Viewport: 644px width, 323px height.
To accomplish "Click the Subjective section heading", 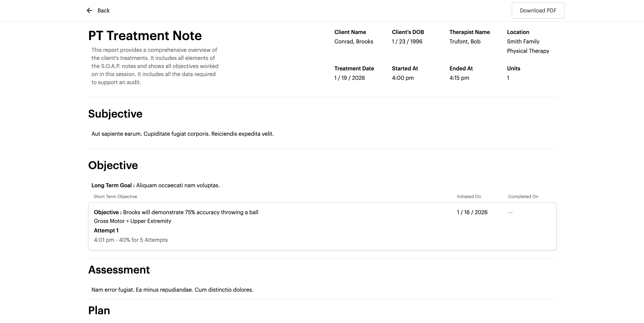I will (x=115, y=114).
